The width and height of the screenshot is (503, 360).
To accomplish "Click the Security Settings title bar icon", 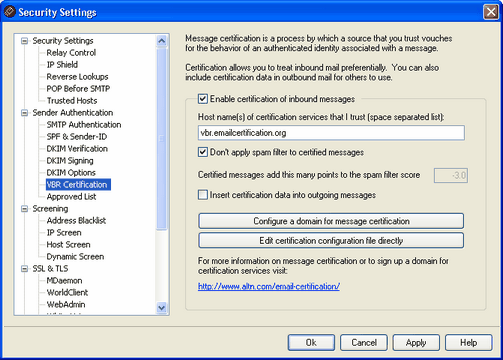I will [x=10, y=12].
